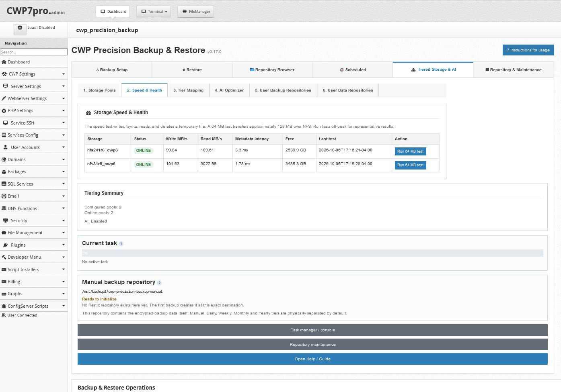Switch to the Backup Setup tab

pyautogui.click(x=112, y=70)
